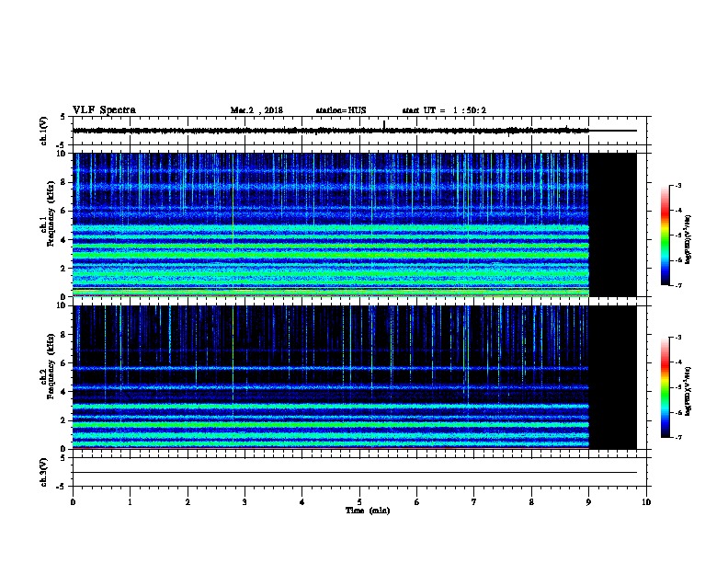Click the "8" kHz tick on ch.2 spectrogram
This screenshot has height=563, width=728.
tap(64, 335)
